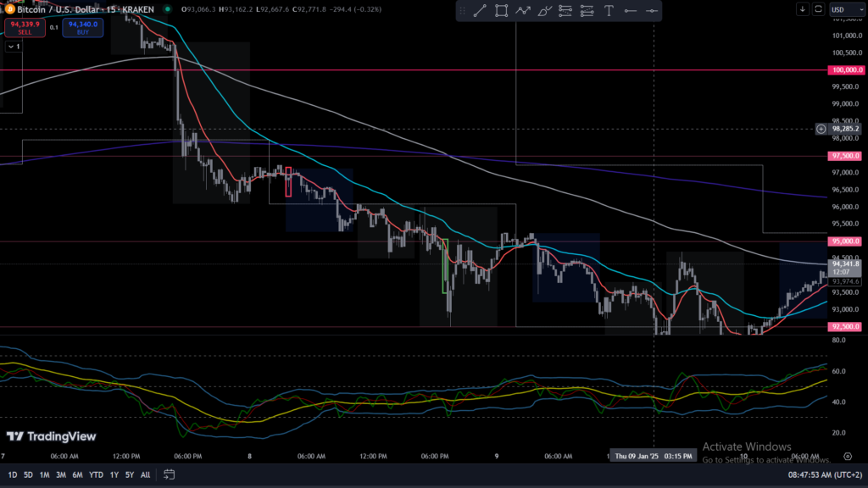
Task: Click the green market status indicator
Action: (167, 9)
